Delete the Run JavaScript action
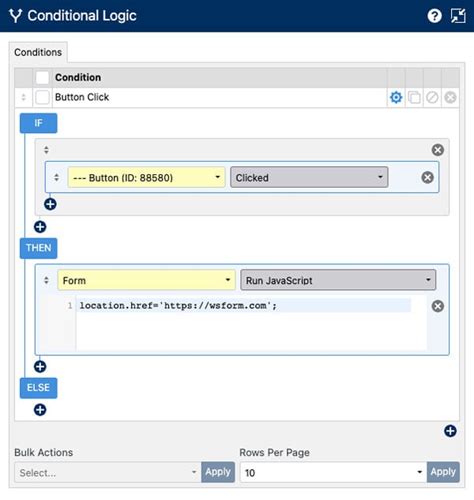474x500 pixels. tap(438, 306)
